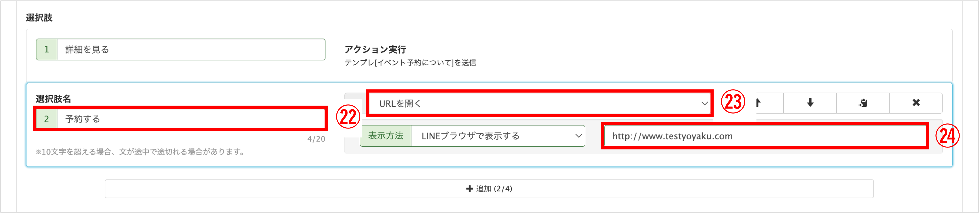Click テンプレ[イベント予約について]を送信 text
Screen dimensions: 980x213
(410, 63)
